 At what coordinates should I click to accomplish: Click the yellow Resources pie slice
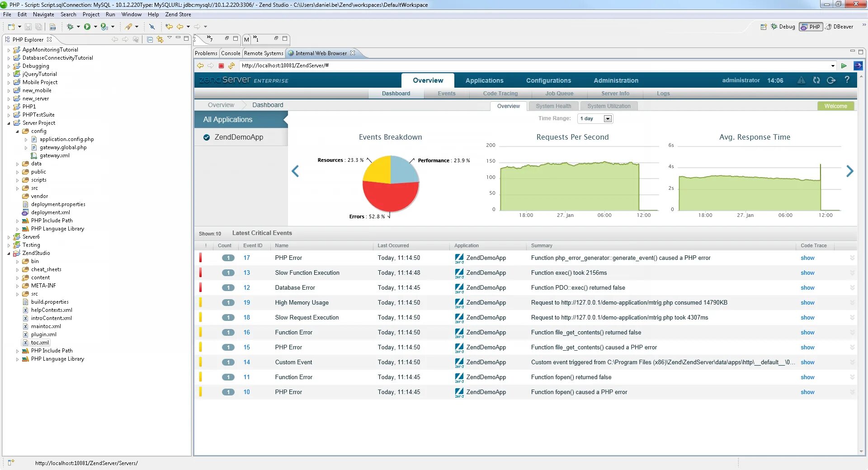[x=379, y=171]
